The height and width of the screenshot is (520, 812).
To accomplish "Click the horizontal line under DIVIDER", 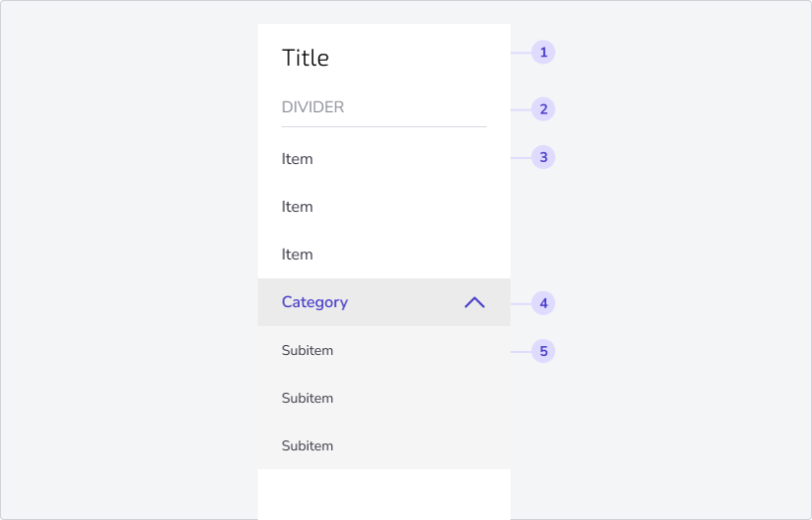I will (x=384, y=126).
